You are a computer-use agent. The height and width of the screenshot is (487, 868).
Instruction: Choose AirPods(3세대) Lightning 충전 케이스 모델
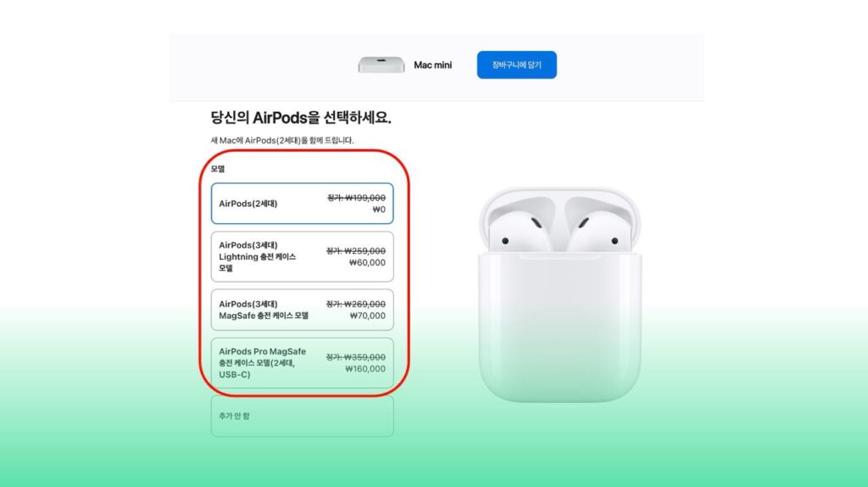(x=303, y=256)
